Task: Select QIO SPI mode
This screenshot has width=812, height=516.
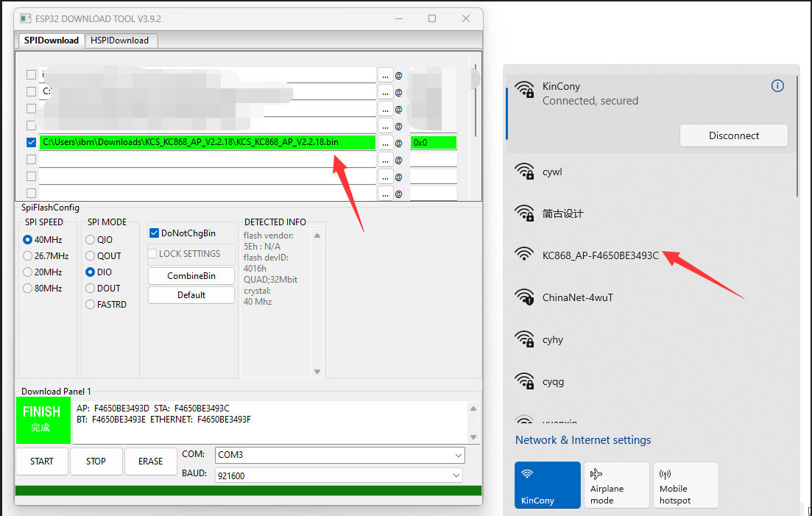Action: (91, 240)
